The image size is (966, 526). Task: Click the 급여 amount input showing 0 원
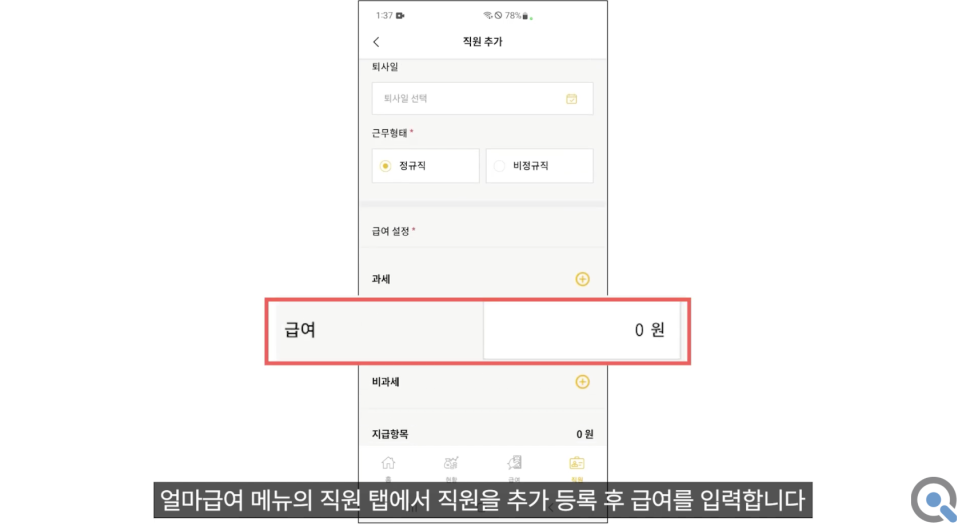582,330
